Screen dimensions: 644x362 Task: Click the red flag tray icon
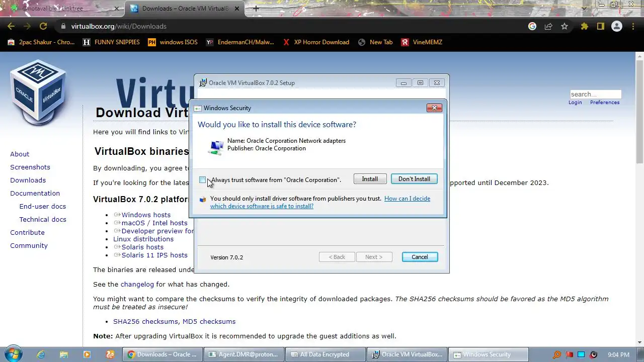(569, 354)
